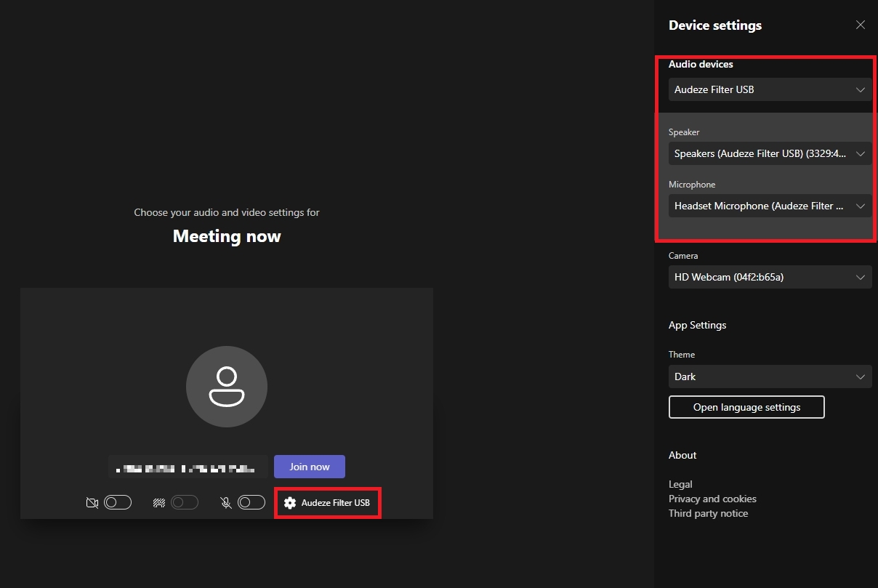Change Theme using the Dark dropdown
The width and height of the screenshot is (878, 588).
pyautogui.click(x=770, y=376)
